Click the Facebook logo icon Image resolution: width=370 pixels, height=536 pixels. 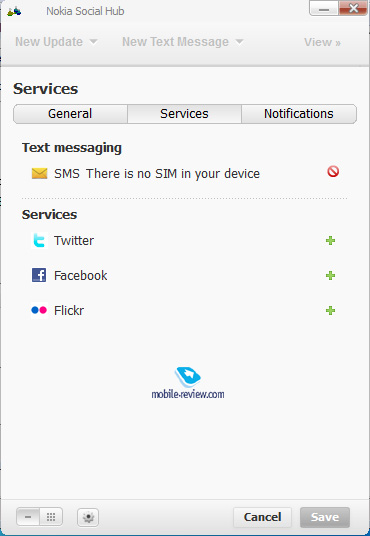click(x=39, y=275)
